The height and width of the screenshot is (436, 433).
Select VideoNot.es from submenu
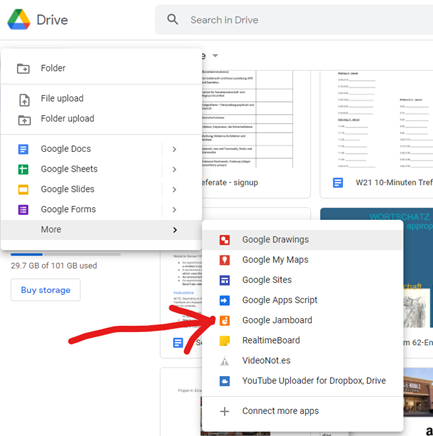tap(302, 361)
